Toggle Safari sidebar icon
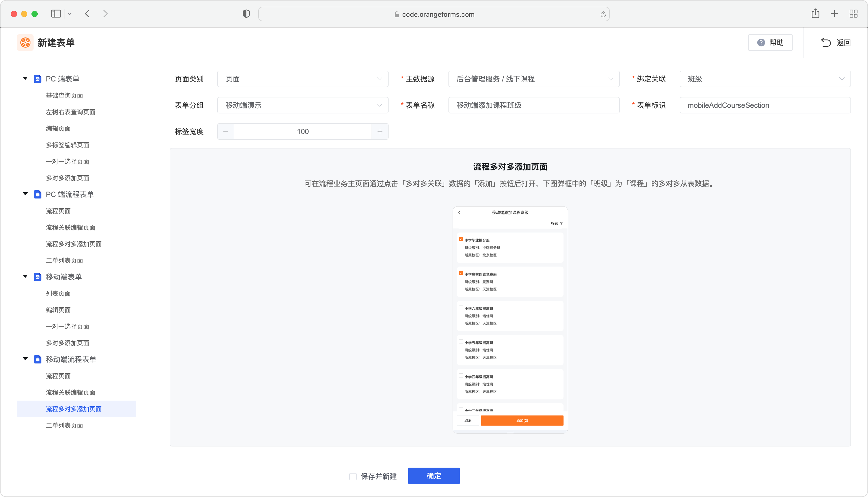The height and width of the screenshot is (497, 868). click(56, 14)
